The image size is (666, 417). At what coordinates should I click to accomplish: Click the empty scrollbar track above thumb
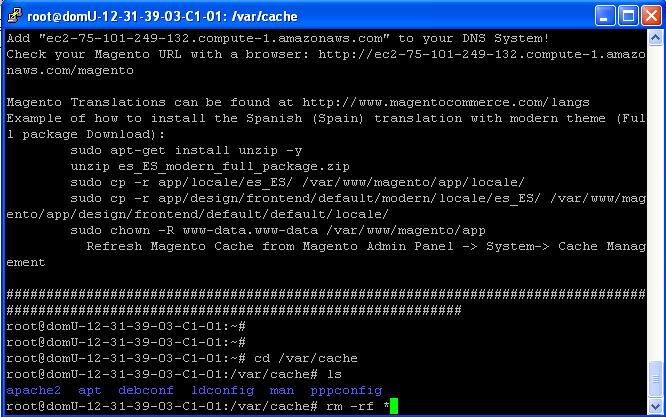pos(655,203)
